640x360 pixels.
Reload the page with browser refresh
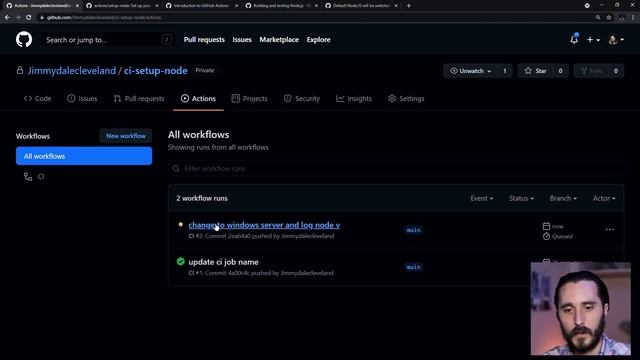pyautogui.click(x=29, y=17)
